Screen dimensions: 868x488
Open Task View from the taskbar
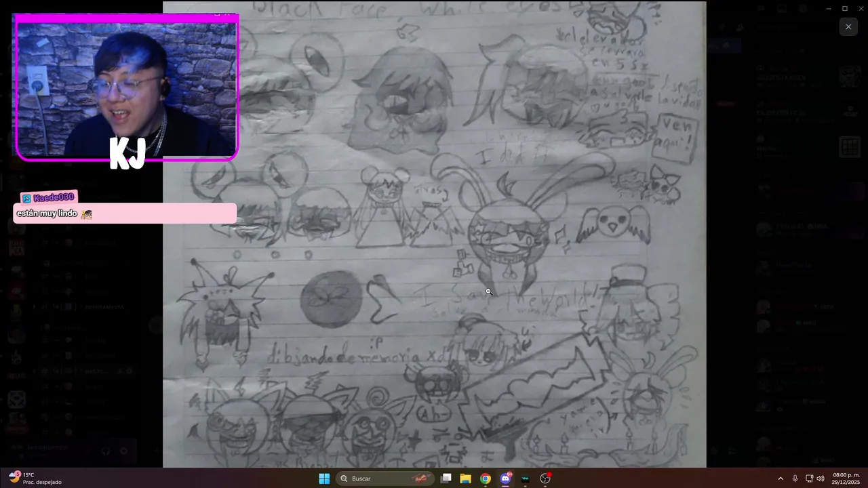pos(446,479)
